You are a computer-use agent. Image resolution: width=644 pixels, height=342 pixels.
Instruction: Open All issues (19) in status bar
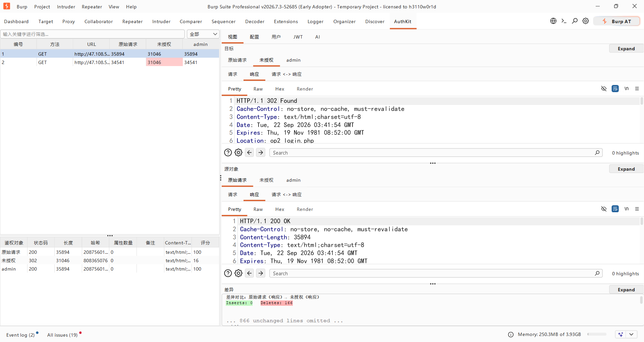(x=62, y=335)
